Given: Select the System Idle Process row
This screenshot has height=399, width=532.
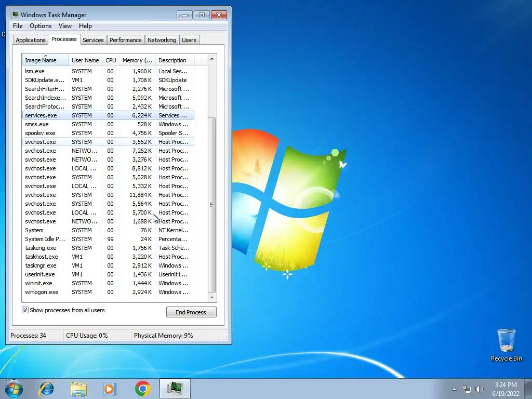Looking at the screenshot, I should point(108,239).
